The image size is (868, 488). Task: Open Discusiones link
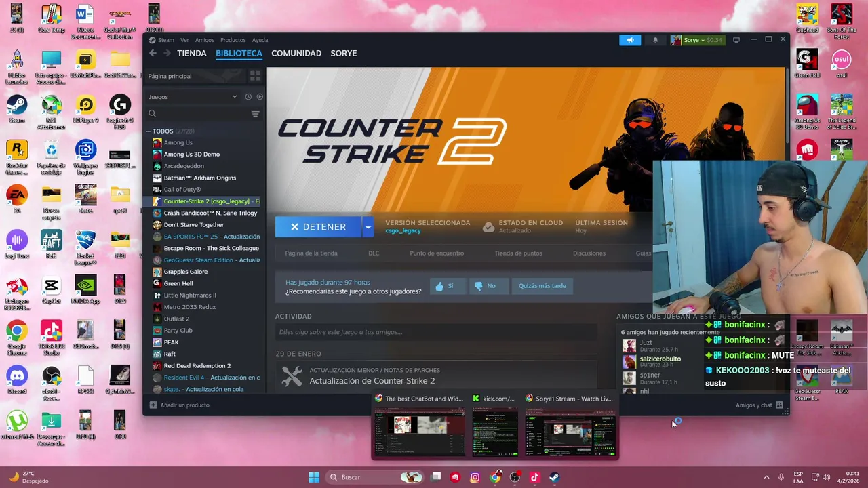pyautogui.click(x=589, y=253)
